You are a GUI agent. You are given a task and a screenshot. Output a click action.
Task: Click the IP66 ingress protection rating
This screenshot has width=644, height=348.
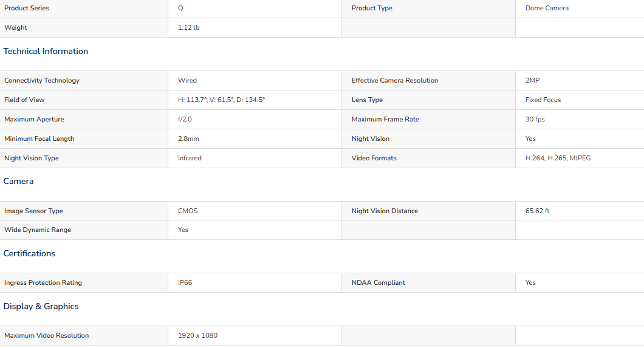click(185, 283)
